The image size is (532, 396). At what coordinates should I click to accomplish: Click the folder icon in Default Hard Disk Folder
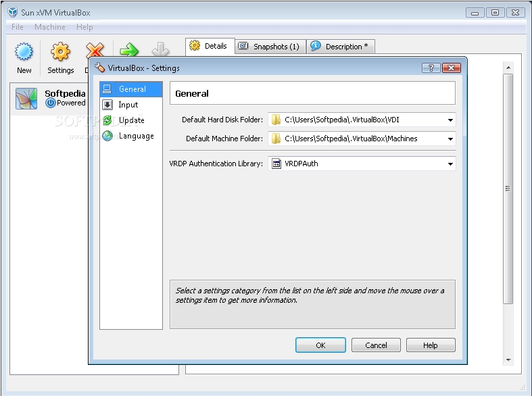[276, 120]
